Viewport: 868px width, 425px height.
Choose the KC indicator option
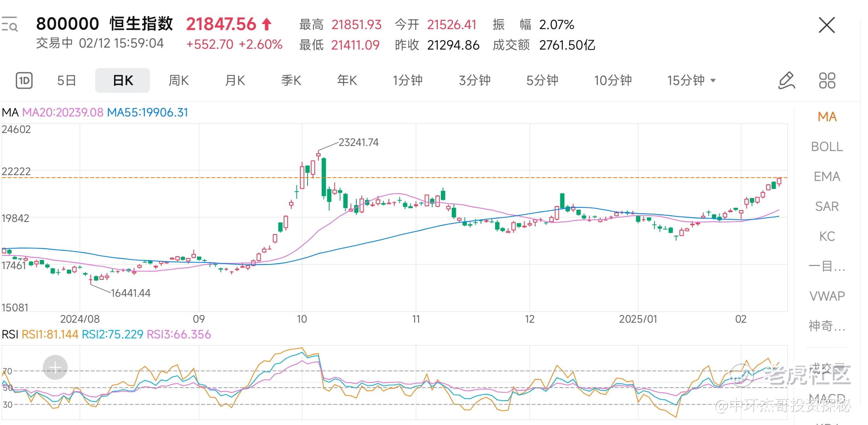827,237
